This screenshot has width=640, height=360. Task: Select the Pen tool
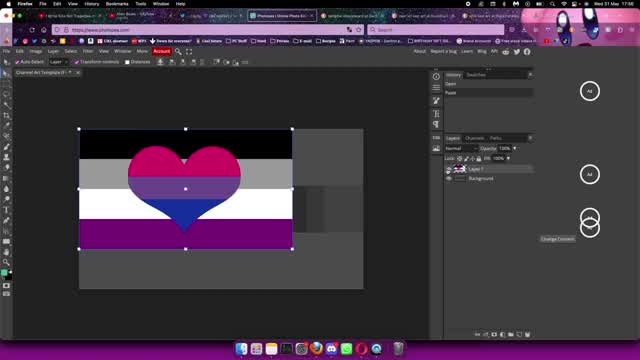(6, 220)
